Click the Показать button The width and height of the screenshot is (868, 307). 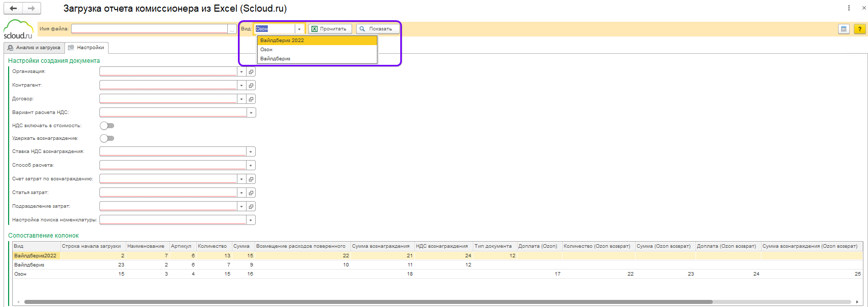(x=377, y=29)
